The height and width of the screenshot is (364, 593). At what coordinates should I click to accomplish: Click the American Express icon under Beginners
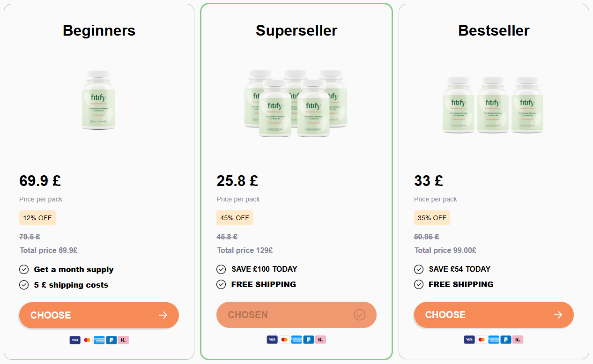(x=99, y=340)
